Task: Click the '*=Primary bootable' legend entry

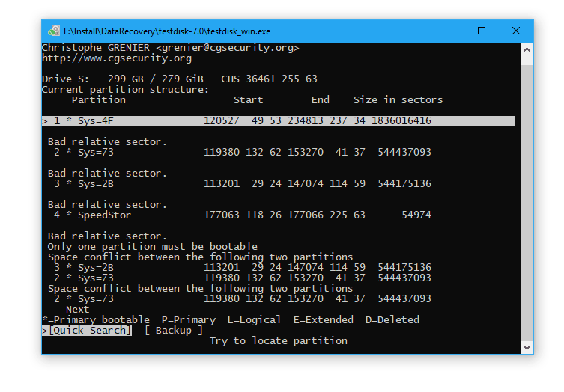Action: click(x=96, y=319)
